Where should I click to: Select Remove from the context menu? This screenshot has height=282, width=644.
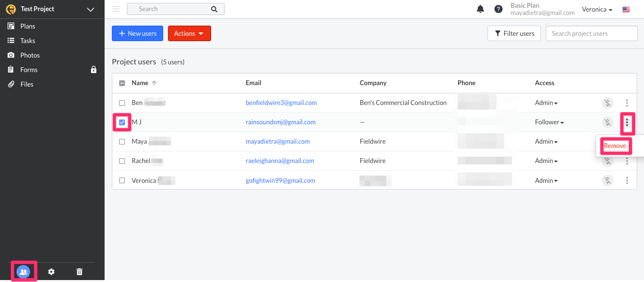pos(615,145)
